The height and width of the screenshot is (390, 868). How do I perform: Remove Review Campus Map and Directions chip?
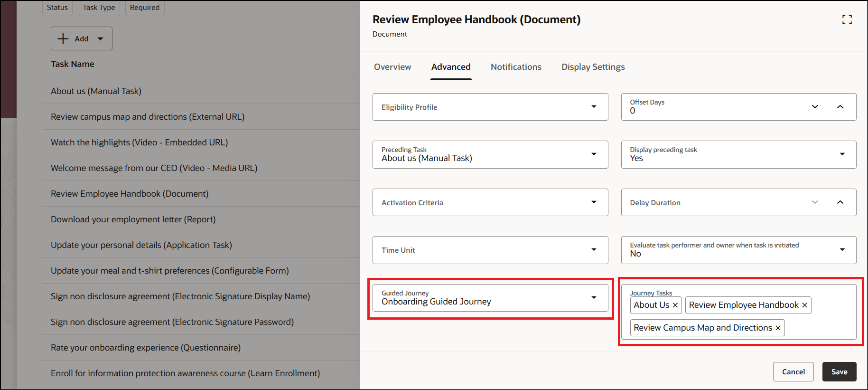778,328
